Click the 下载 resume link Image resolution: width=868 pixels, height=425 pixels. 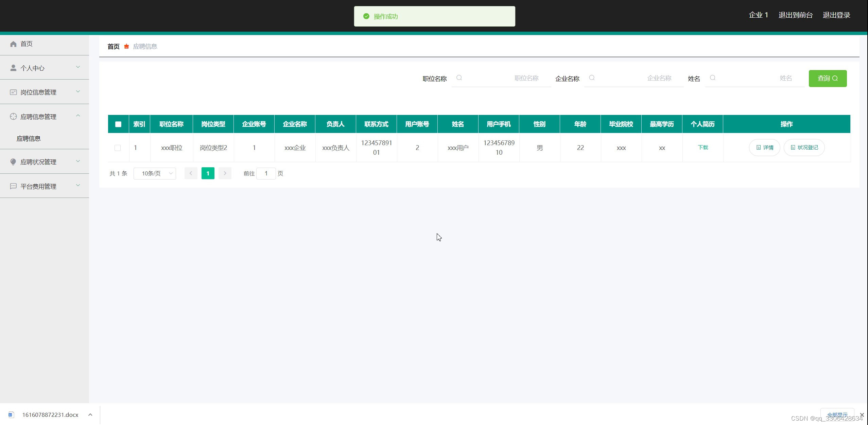click(702, 147)
